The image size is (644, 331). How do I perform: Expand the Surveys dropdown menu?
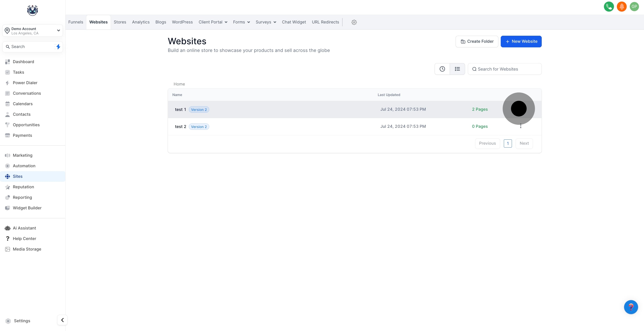tap(266, 22)
